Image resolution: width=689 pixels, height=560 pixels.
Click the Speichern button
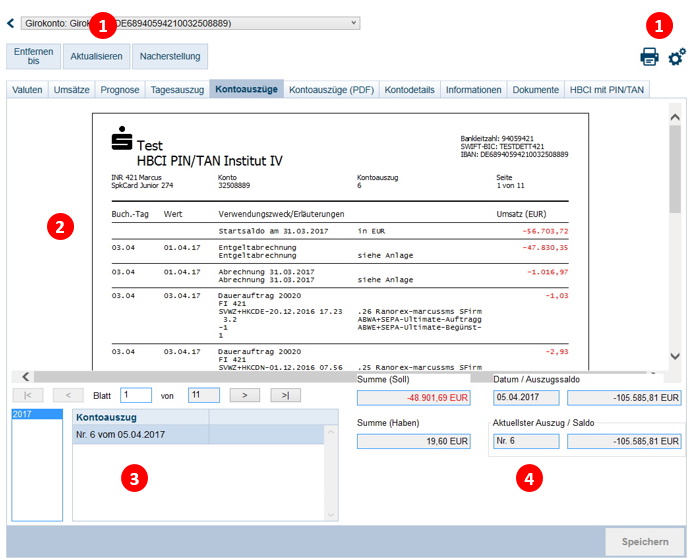click(x=645, y=542)
